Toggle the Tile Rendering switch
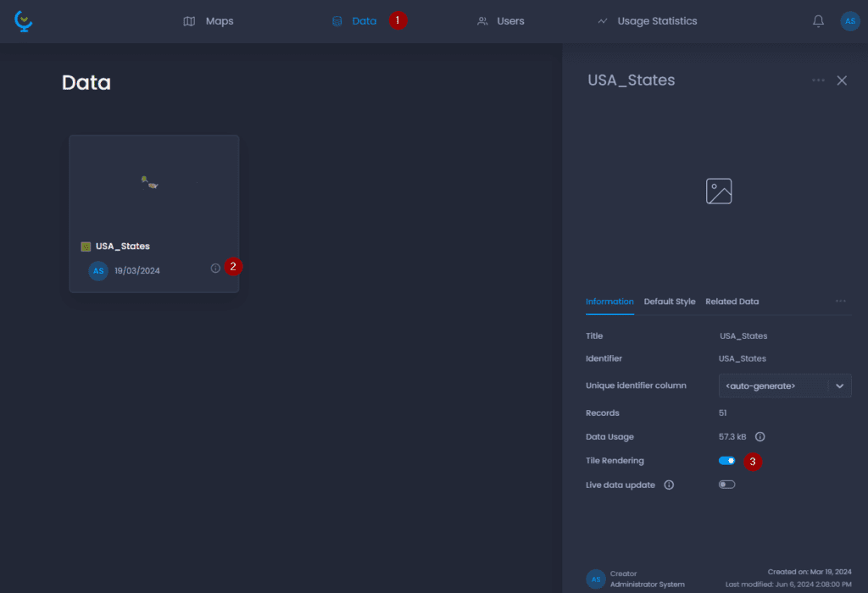This screenshot has height=593, width=868. 726,461
